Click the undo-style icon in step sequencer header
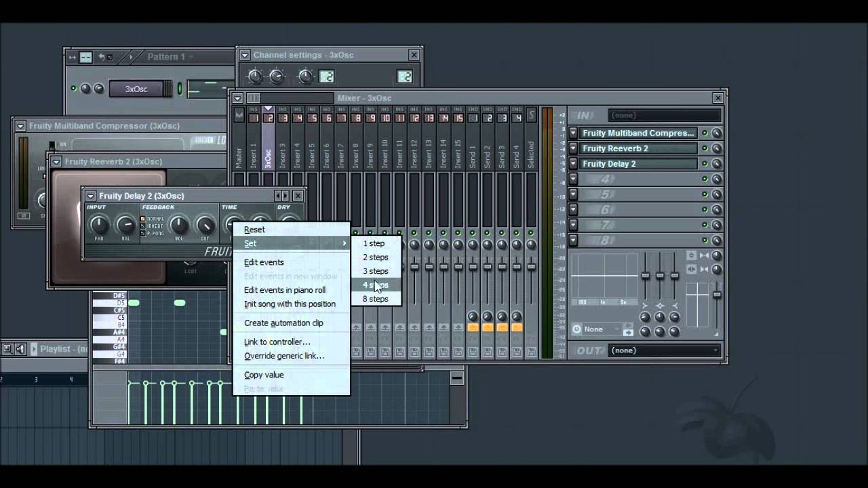This screenshot has height=488, width=868. 102,57
